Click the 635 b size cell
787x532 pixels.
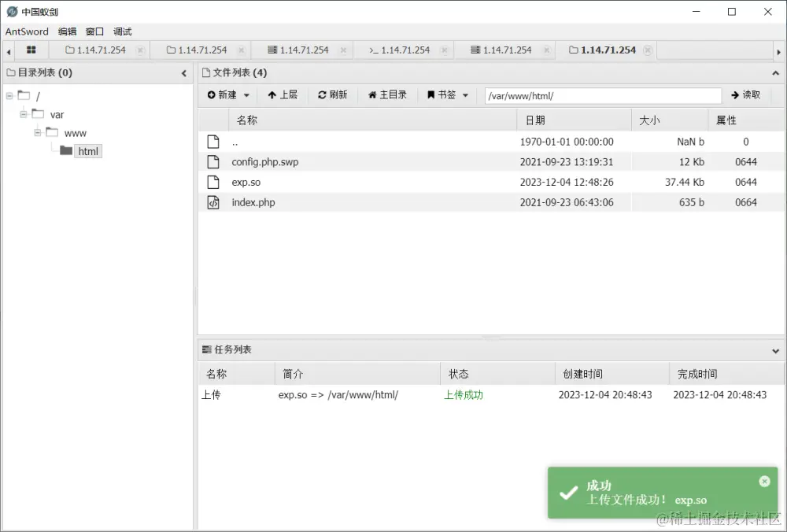pos(692,202)
